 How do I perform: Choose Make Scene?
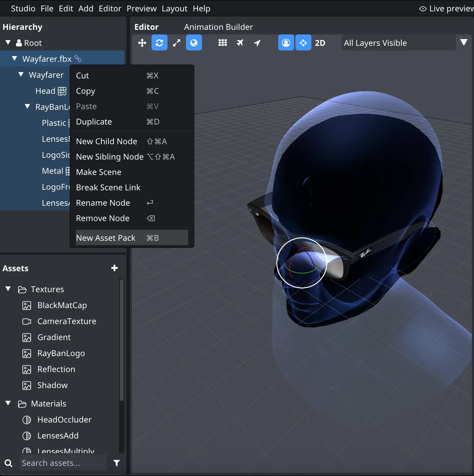pos(132,172)
